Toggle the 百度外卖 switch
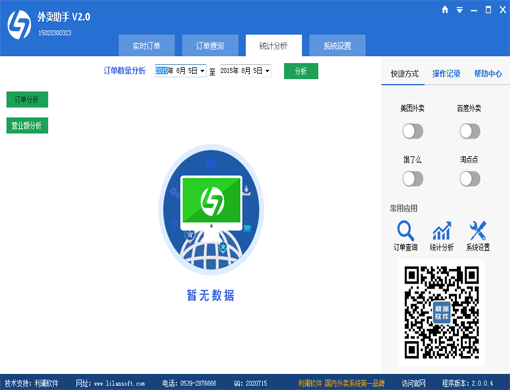 pos(470,131)
